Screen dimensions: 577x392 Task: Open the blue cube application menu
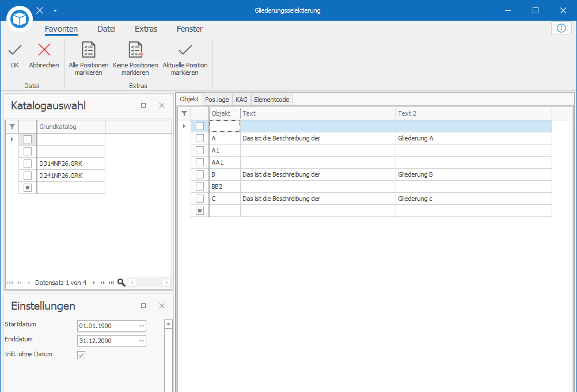19,19
